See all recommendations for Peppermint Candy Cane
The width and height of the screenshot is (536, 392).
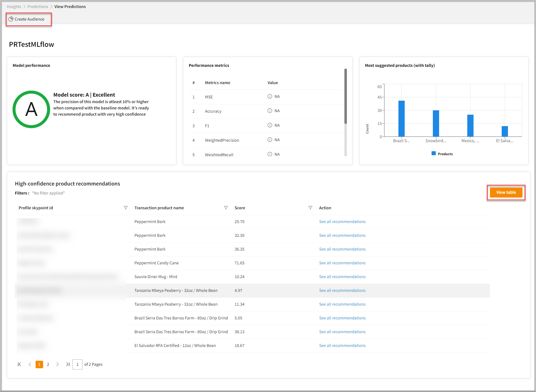click(342, 263)
